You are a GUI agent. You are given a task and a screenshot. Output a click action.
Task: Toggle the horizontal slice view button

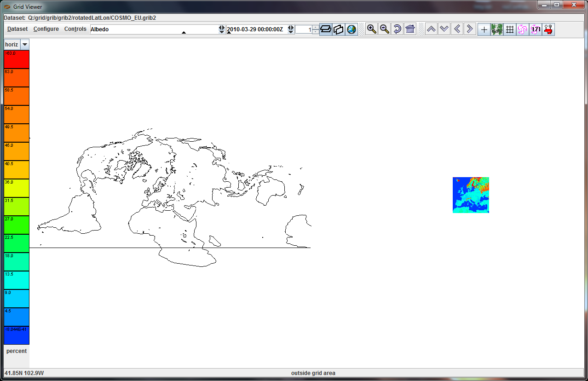326,29
